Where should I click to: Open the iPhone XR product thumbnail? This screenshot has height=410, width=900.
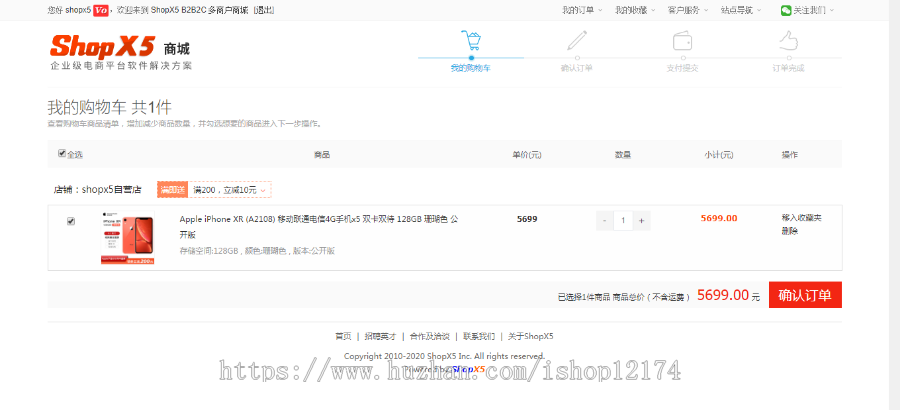(128, 238)
